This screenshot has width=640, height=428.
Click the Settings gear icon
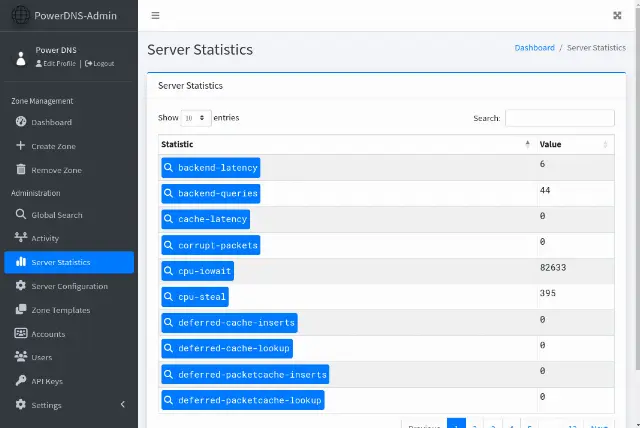click(21, 404)
